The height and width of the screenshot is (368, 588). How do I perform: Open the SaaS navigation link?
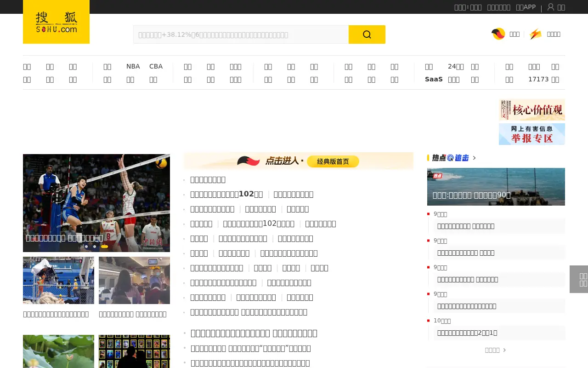[x=434, y=79]
